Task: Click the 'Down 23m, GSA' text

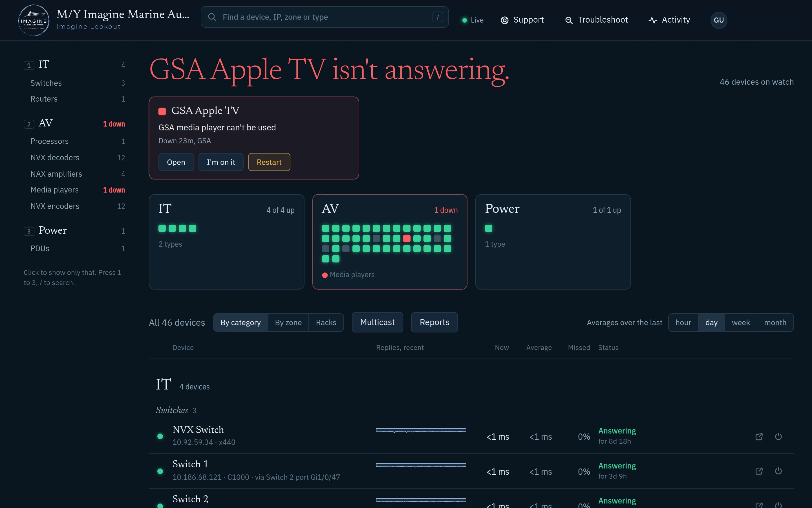Action: (185, 141)
